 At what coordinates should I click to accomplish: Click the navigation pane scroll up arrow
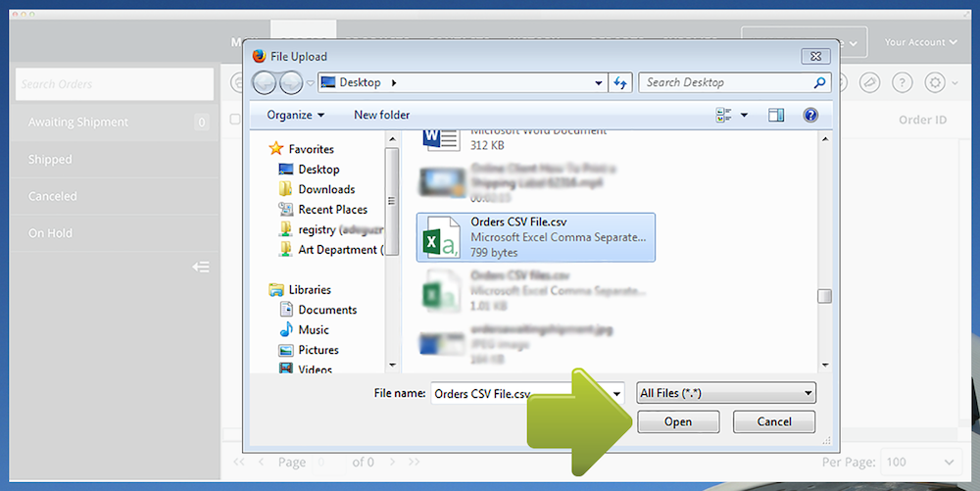tap(393, 139)
